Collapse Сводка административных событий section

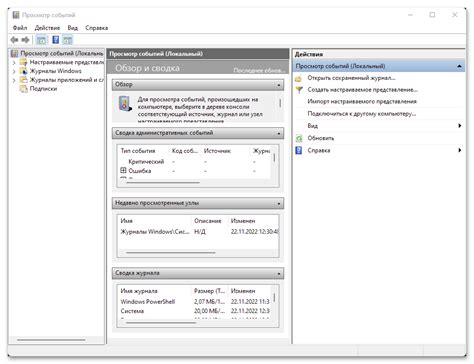(x=279, y=134)
